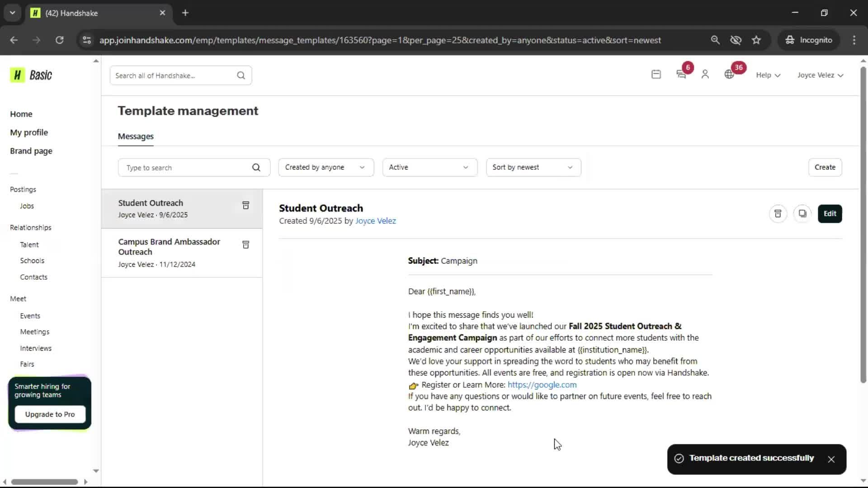
Task: Select Campus Brand Ambassador Outreach template
Action: click(182, 253)
